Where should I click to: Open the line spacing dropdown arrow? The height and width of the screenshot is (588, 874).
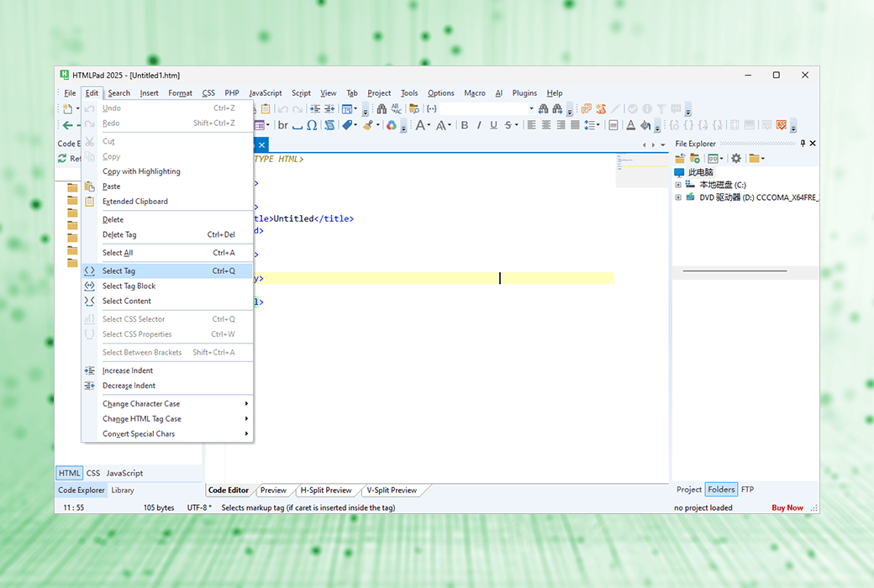[598, 125]
